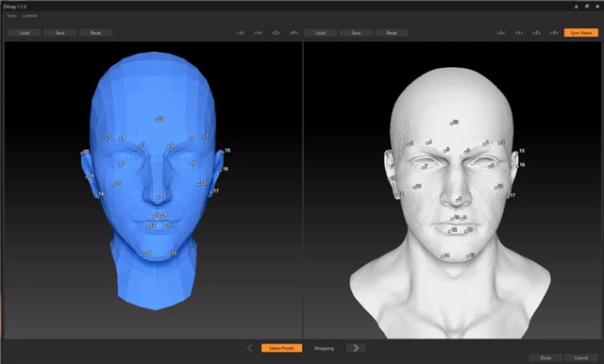This screenshot has width=604, height=364.
Task: Set left viewport to >Y< view
Action: (x=258, y=33)
